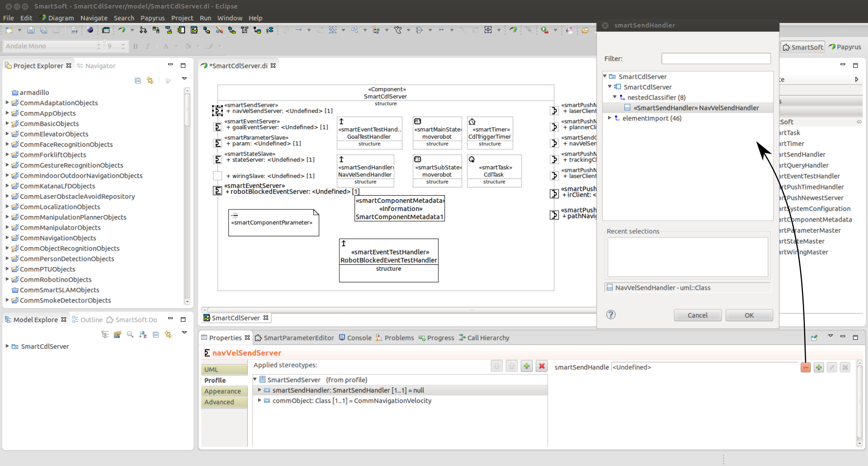Click the customize icon in Model Explorer toolbar
Screen dimensions: 868x466
tap(118, 334)
